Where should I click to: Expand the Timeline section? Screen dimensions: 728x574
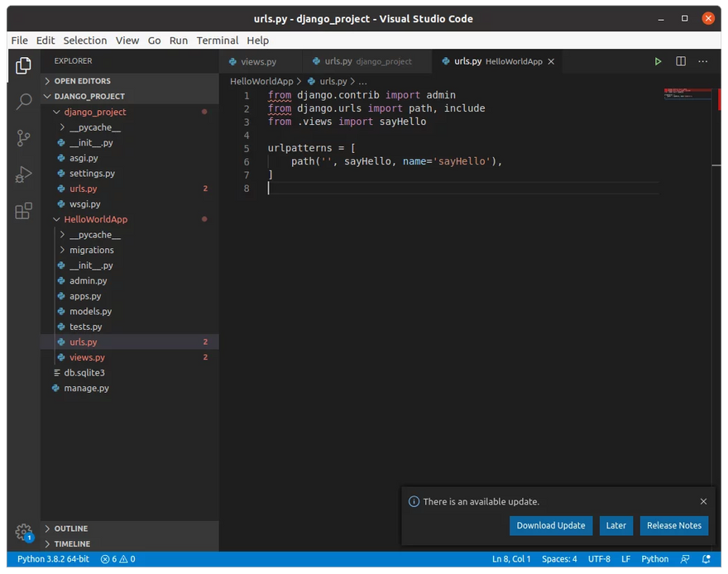72,544
